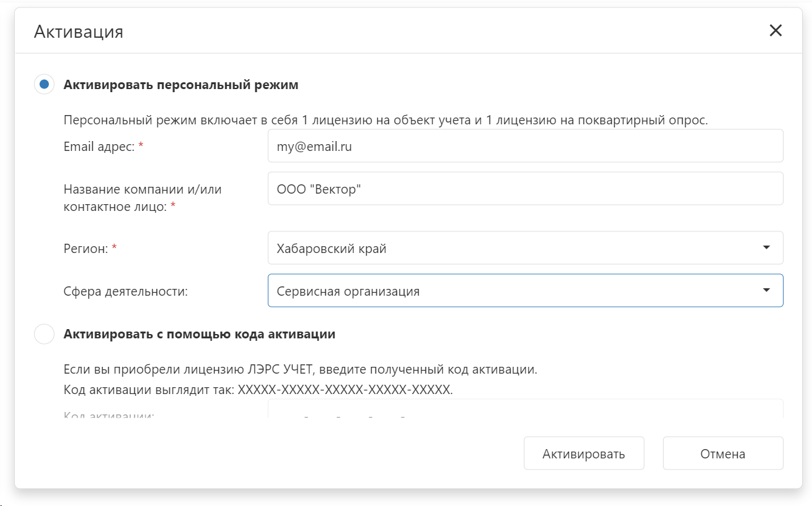Select the personal mode radio button
The width and height of the screenshot is (812, 506).
point(44,85)
